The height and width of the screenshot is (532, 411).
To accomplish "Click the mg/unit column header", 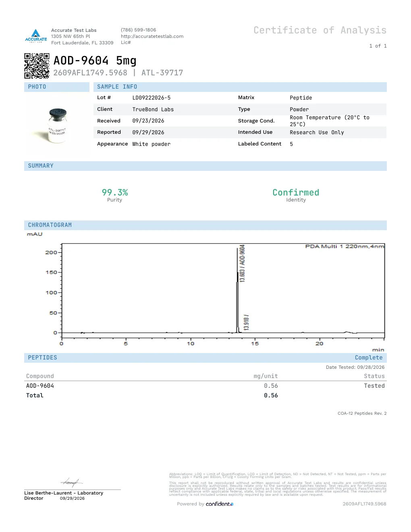I will [266, 376].
